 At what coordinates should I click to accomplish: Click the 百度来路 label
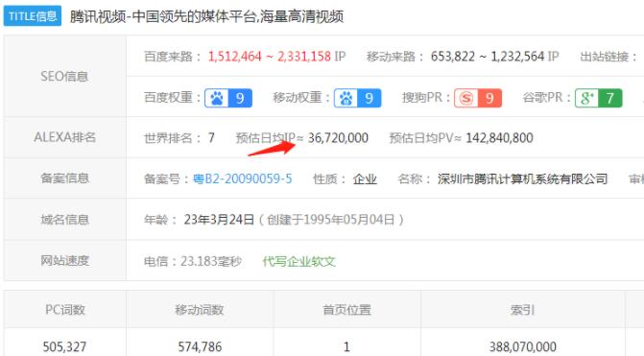(172, 57)
